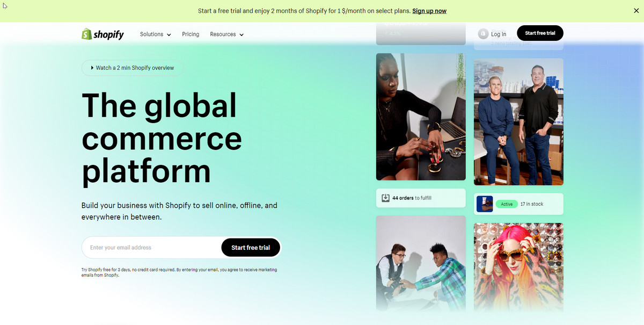Screen dimensions: 644x325
Task: Focus the email address field
Action: point(151,248)
